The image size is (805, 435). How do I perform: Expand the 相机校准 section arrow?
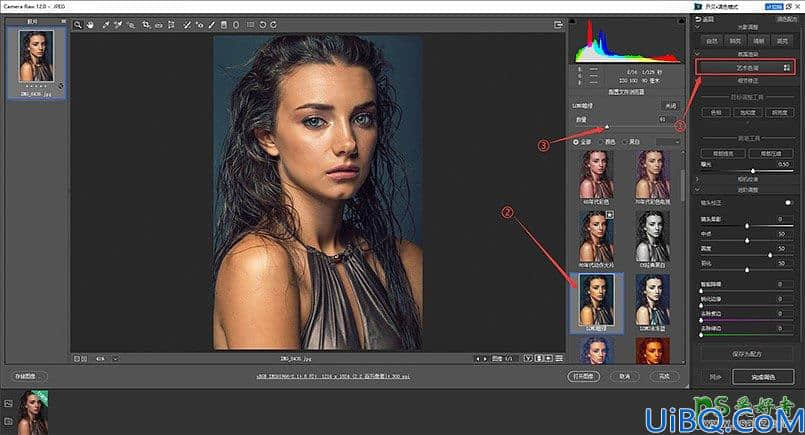tap(698, 179)
